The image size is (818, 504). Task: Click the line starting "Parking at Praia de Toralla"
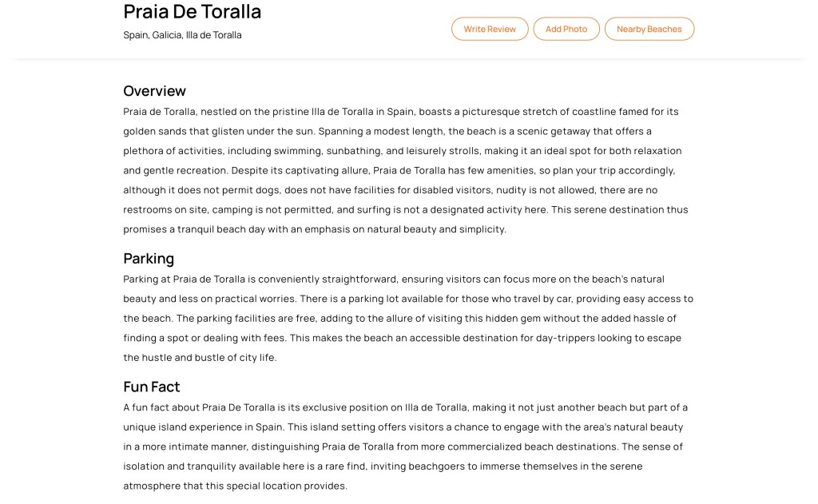click(393, 280)
